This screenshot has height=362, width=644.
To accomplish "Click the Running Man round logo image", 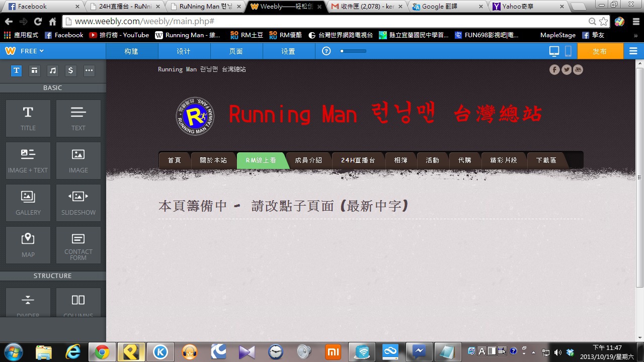I will pyautogui.click(x=195, y=116).
